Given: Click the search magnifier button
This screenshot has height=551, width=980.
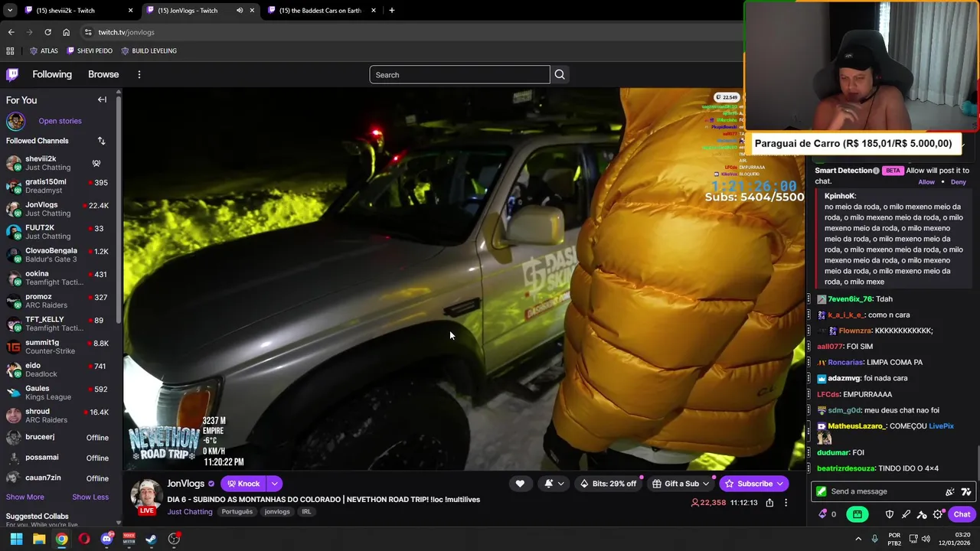Looking at the screenshot, I should pyautogui.click(x=560, y=74).
